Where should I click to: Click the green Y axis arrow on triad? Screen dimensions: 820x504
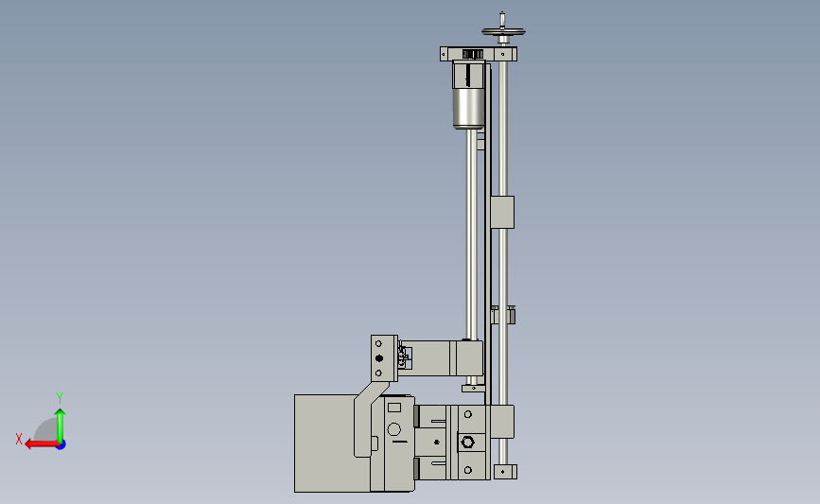[x=61, y=426]
